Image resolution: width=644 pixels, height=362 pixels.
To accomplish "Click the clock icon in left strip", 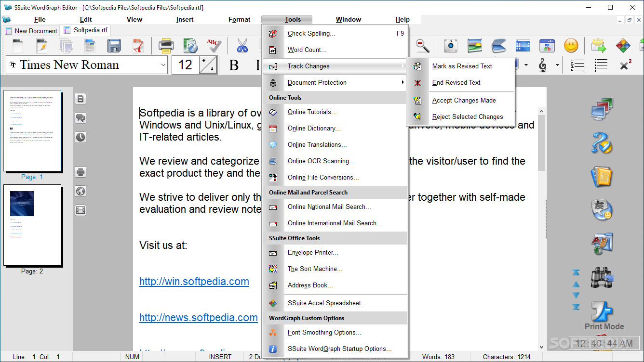I will 80,137.
